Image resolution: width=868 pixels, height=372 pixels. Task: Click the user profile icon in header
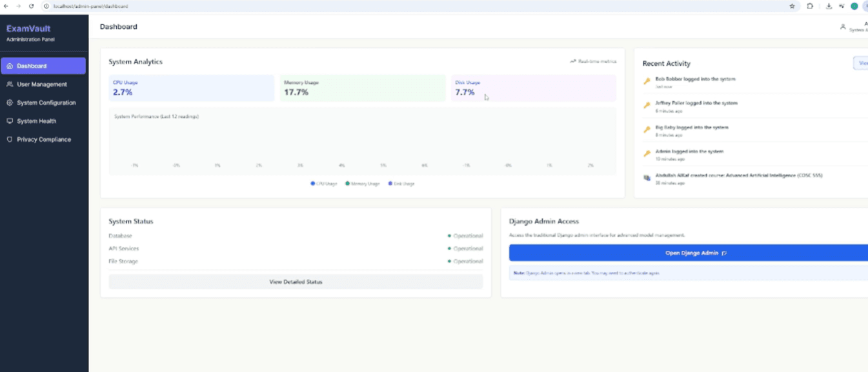click(x=843, y=26)
